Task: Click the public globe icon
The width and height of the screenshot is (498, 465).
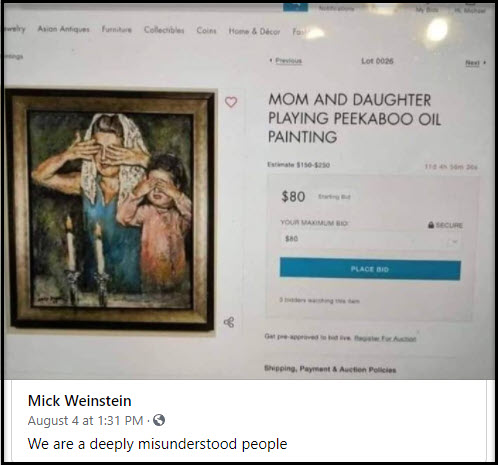Action: click(159, 420)
